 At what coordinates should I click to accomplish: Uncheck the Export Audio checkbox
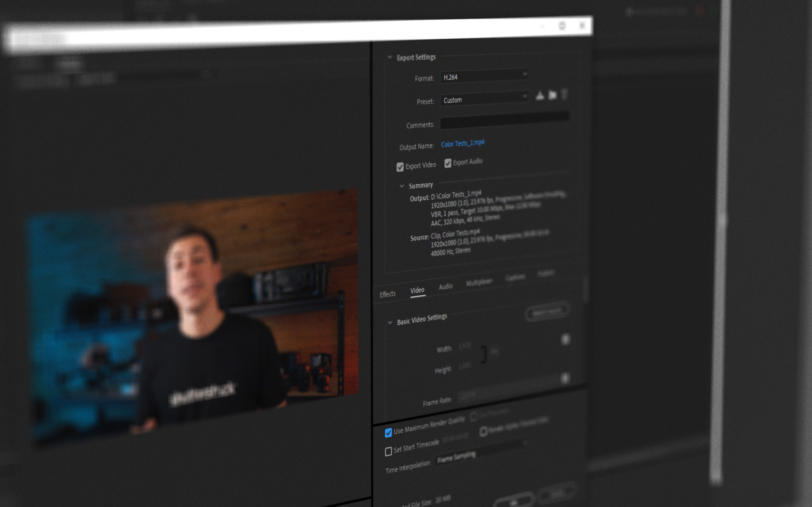point(448,164)
